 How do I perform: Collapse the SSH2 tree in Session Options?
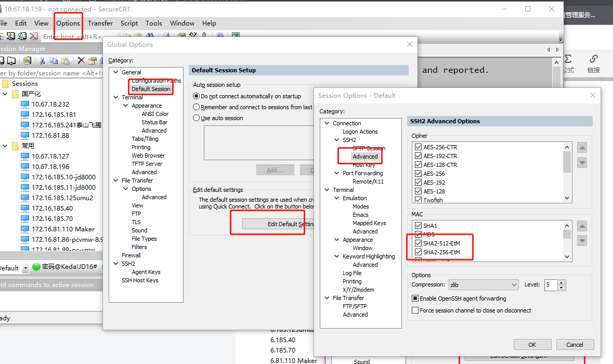(337, 139)
